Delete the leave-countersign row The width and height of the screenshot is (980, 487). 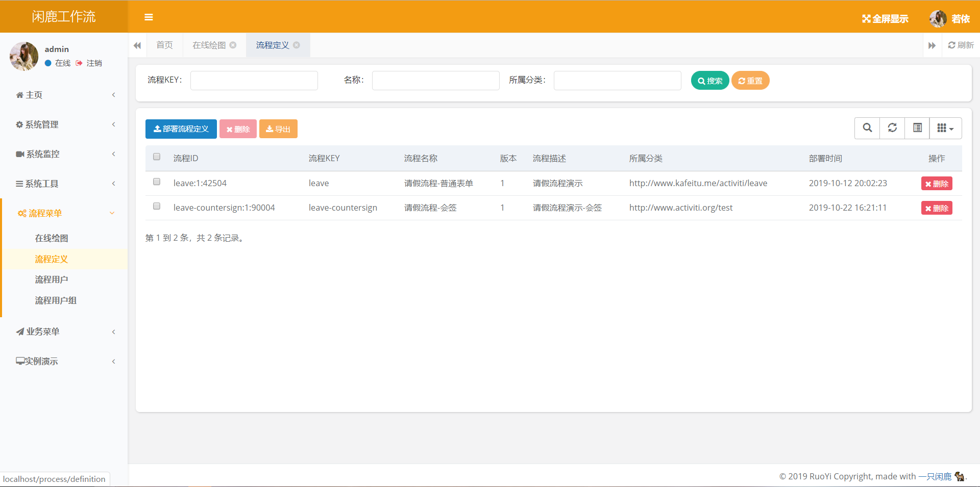tap(937, 208)
